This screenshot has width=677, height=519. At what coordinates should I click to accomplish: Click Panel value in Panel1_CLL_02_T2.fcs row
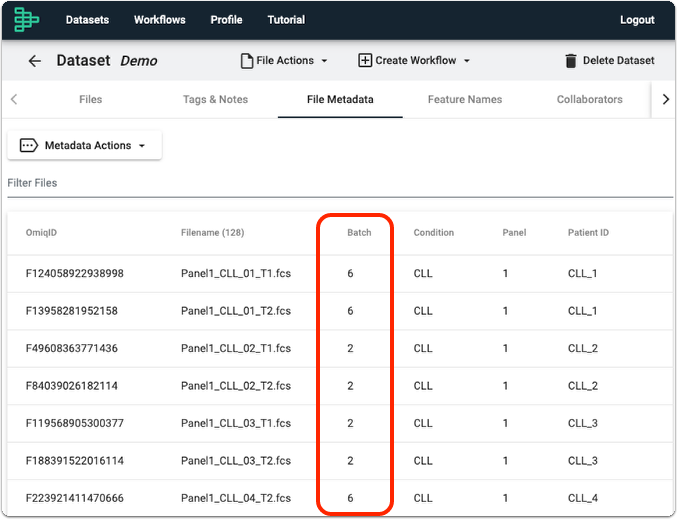tap(505, 386)
